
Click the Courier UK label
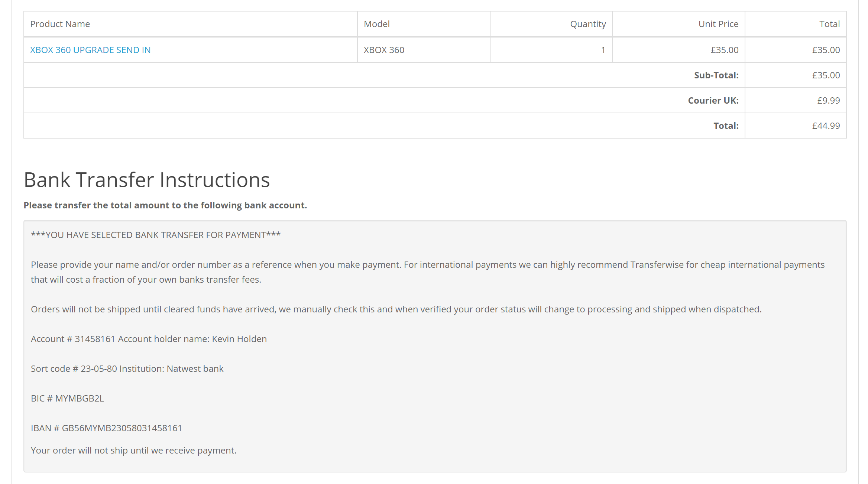pos(713,100)
